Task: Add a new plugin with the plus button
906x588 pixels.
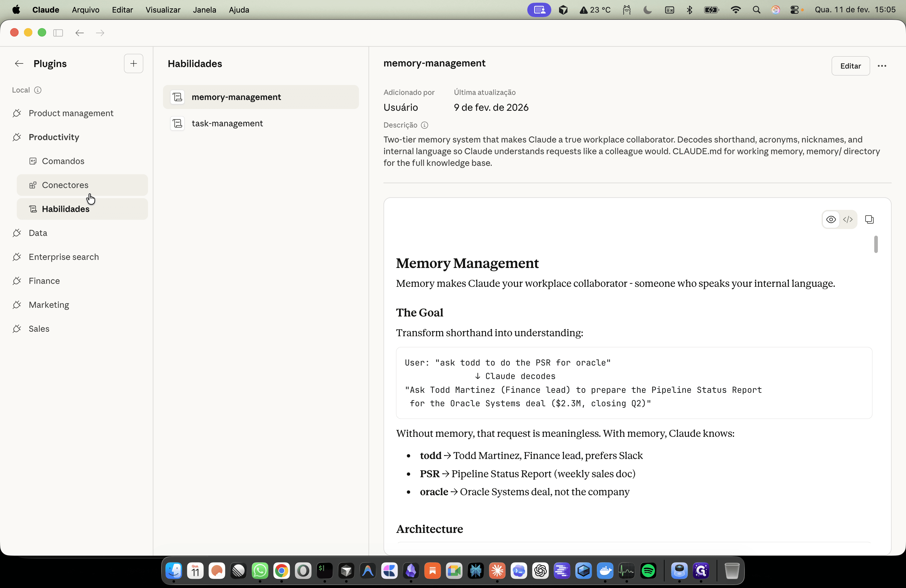Action: (x=134, y=63)
